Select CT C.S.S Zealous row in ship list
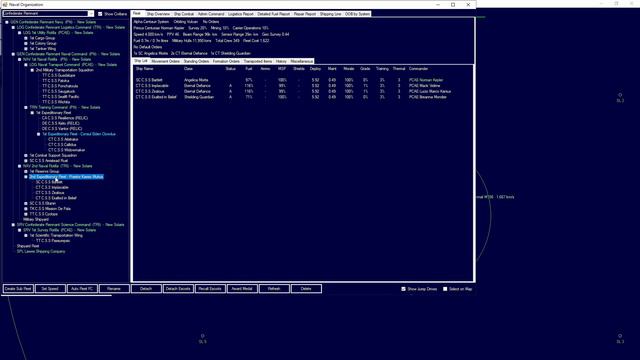 (x=302, y=92)
